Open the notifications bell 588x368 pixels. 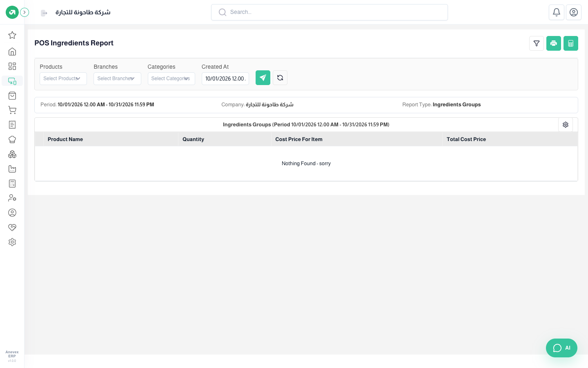click(557, 12)
